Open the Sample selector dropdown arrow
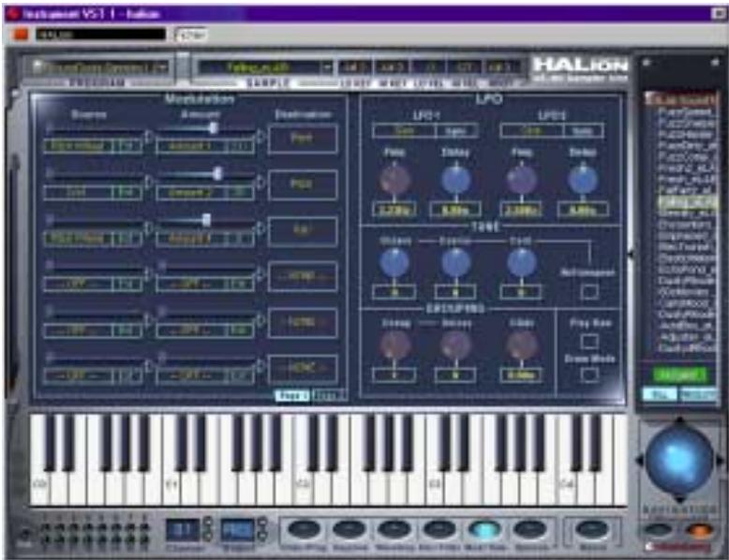Image resolution: width=729 pixels, height=560 pixels. [x=328, y=67]
